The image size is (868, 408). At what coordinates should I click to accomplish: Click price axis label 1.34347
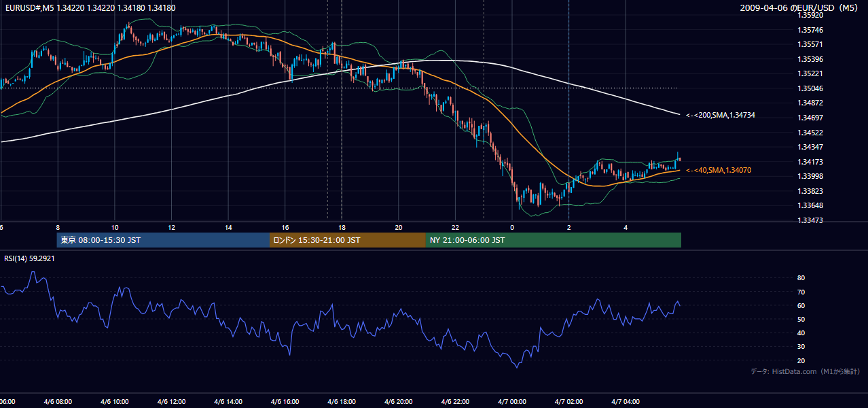[x=810, y=147]
